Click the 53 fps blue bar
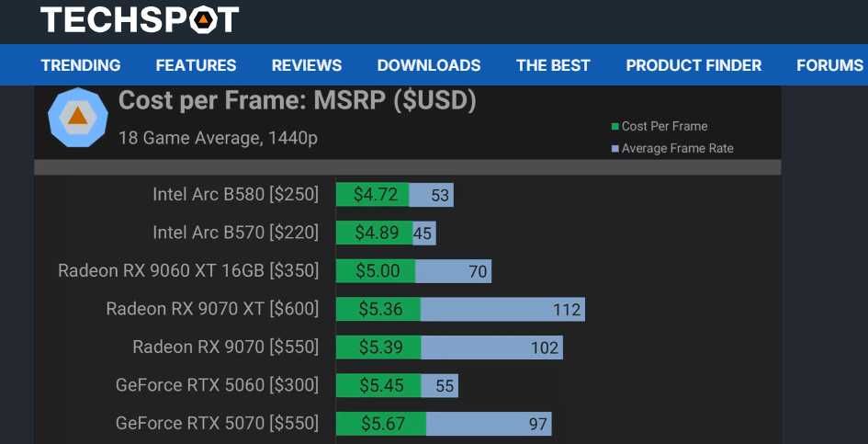Viewport: 868px width, 444px height. [x=432, y=195]
